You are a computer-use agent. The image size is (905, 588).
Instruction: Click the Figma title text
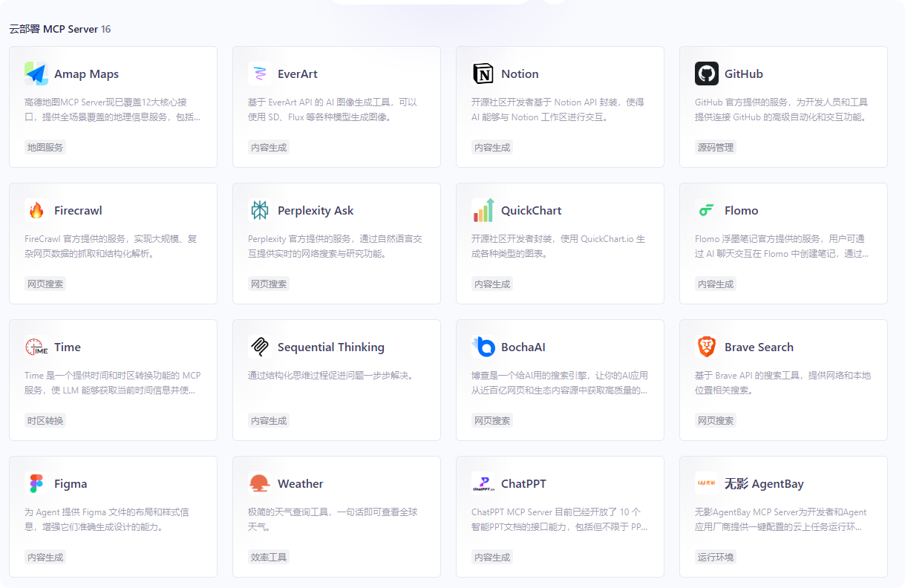pos(71,484)
